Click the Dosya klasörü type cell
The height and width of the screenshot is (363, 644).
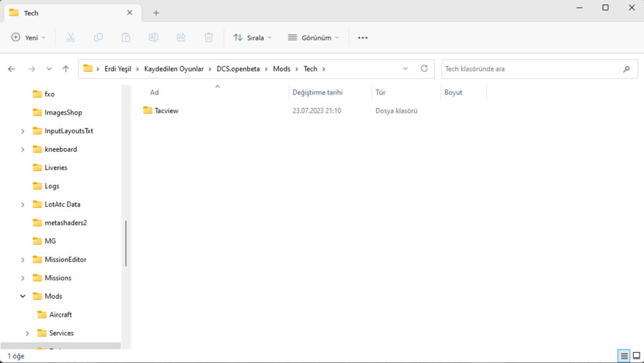pyautogui.click(x=396, y=111)
